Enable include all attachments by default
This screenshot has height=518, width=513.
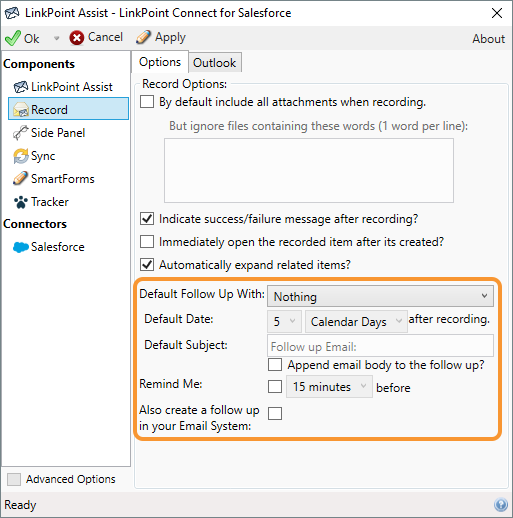point(147,102)
